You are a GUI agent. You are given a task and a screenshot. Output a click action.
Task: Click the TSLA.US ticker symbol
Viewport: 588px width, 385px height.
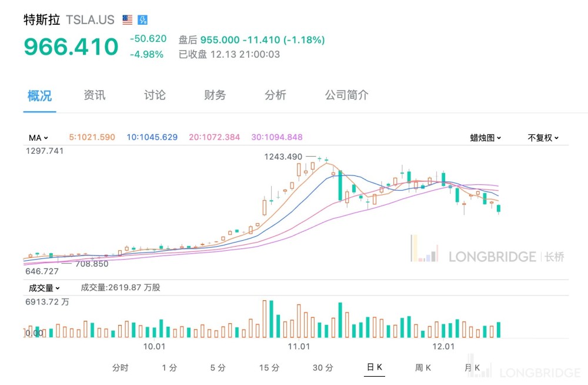tap(91, 20)
